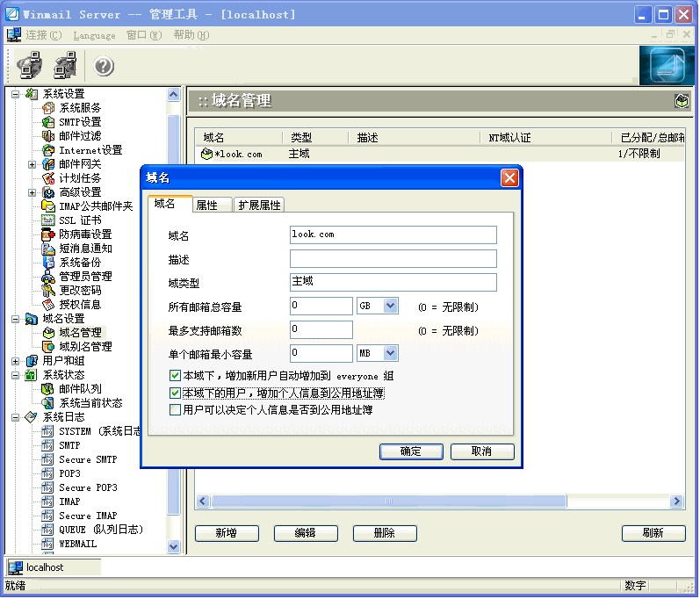700x599 pixels.
Task: Open 邮件过滤 icon in sidebar
Action: pos(48,135)
